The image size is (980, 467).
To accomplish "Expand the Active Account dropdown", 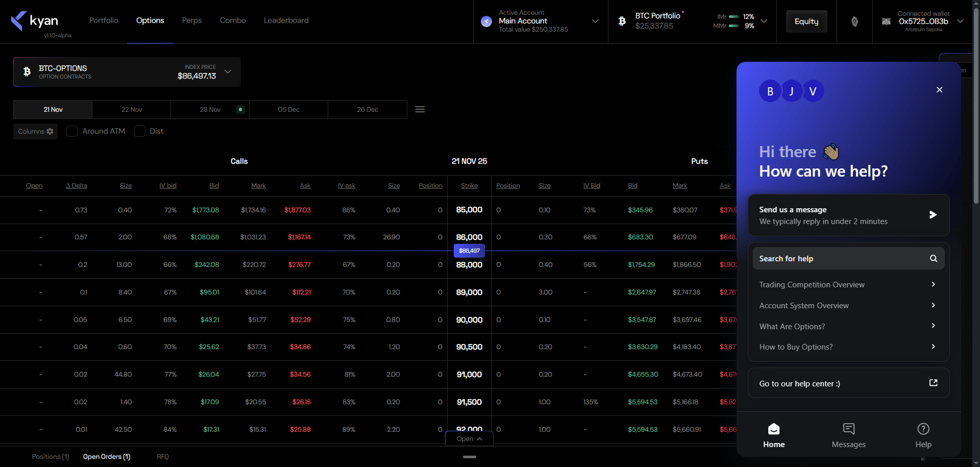I will point(595,21).
